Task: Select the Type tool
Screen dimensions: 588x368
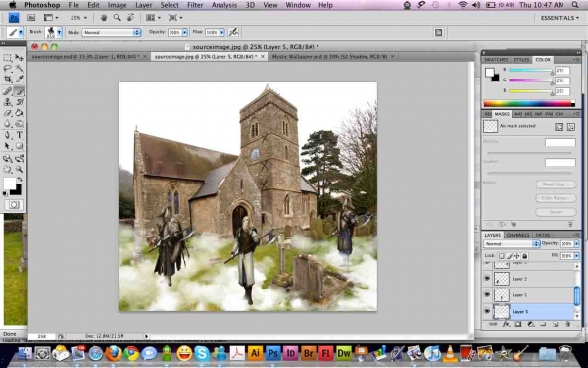Action: [20, 135]
